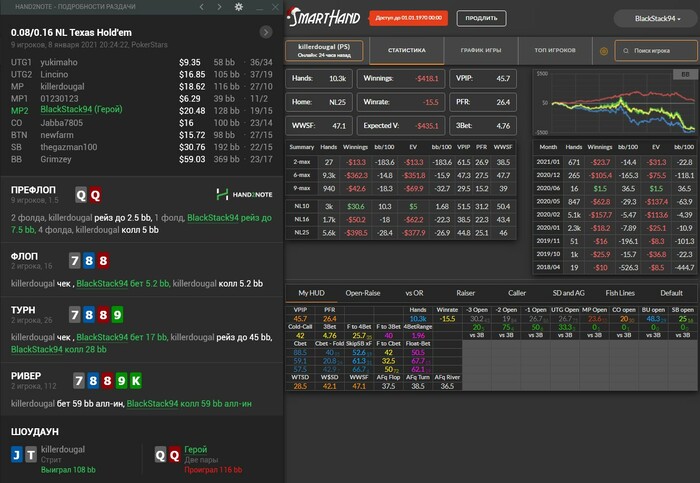This screenshot has height=483, width=700.
Task: Toggle BB mode on the graph
Action: (x=685, y=75)
